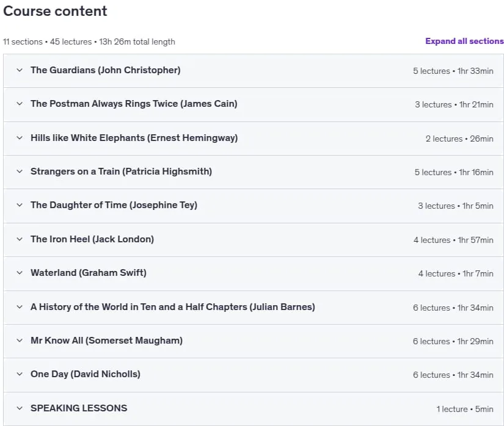Image resolution: width=504 pixels, height=426 pixels.
Task: Click Julian Barnes row lecture duration
Action: pyautogui.click(x=453, y=308)
